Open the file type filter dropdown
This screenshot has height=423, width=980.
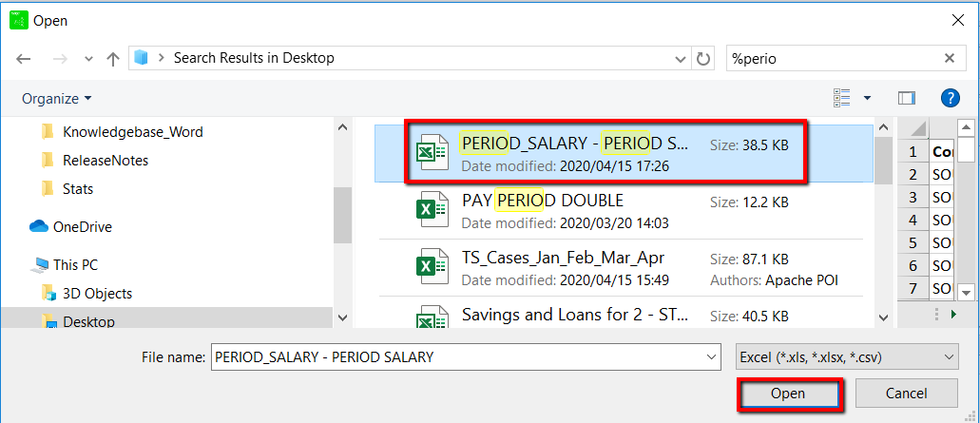847,357
